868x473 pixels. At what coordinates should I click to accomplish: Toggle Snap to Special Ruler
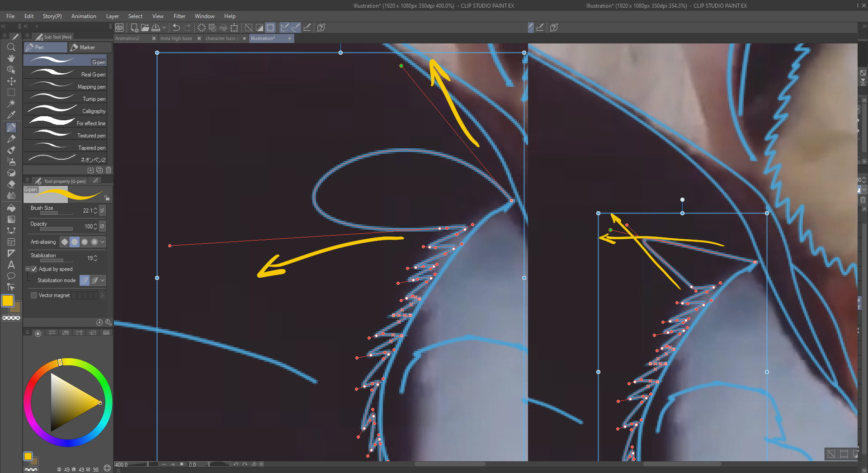(x=296, y=28)
